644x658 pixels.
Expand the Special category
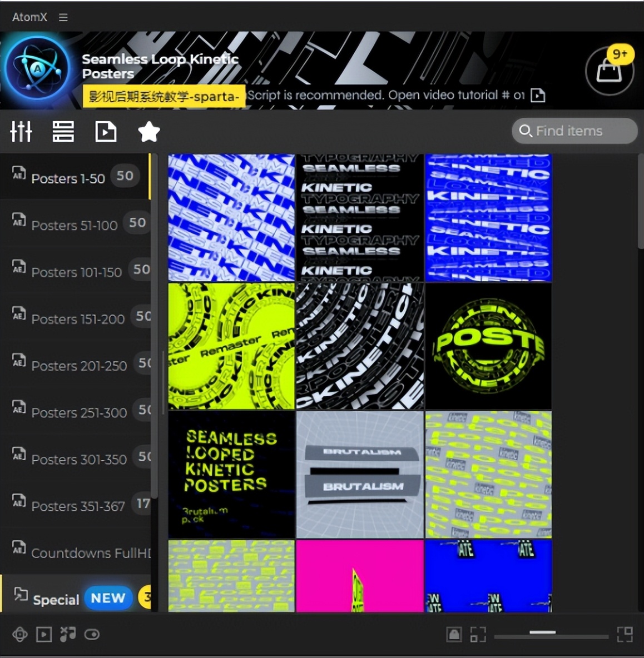point(56,599)
